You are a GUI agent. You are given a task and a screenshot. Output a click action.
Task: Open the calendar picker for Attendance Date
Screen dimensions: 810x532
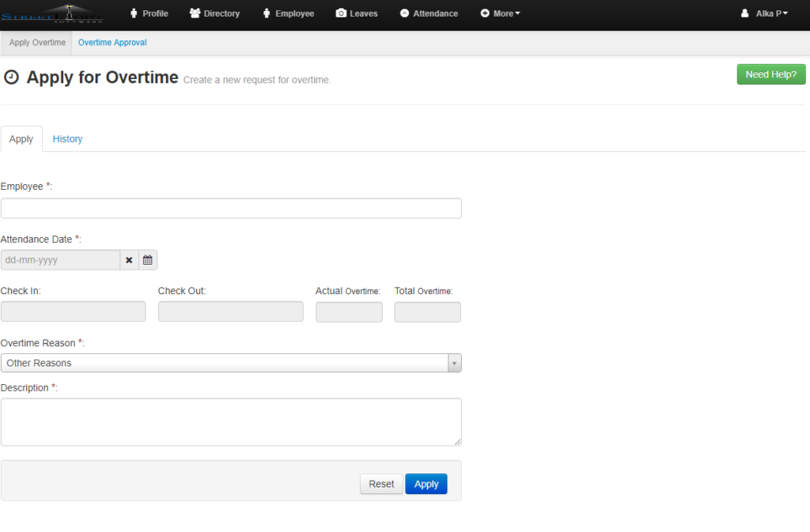click(x=147, y=259)
